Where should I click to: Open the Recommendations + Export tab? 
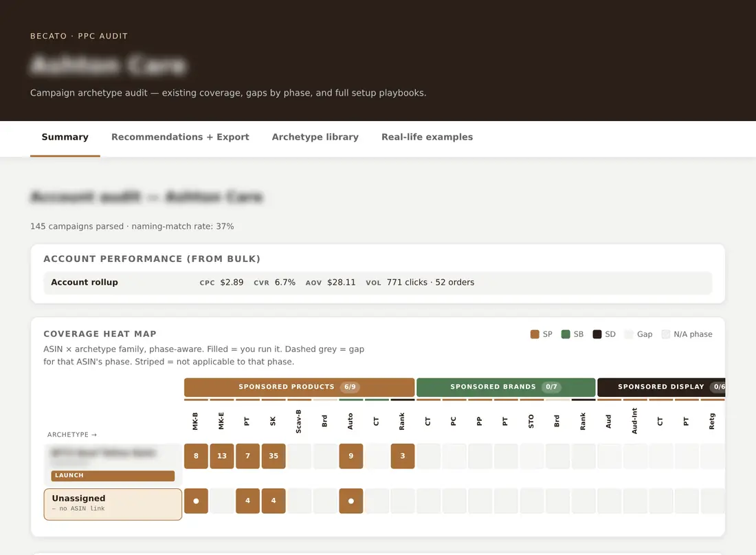point(180,137)
